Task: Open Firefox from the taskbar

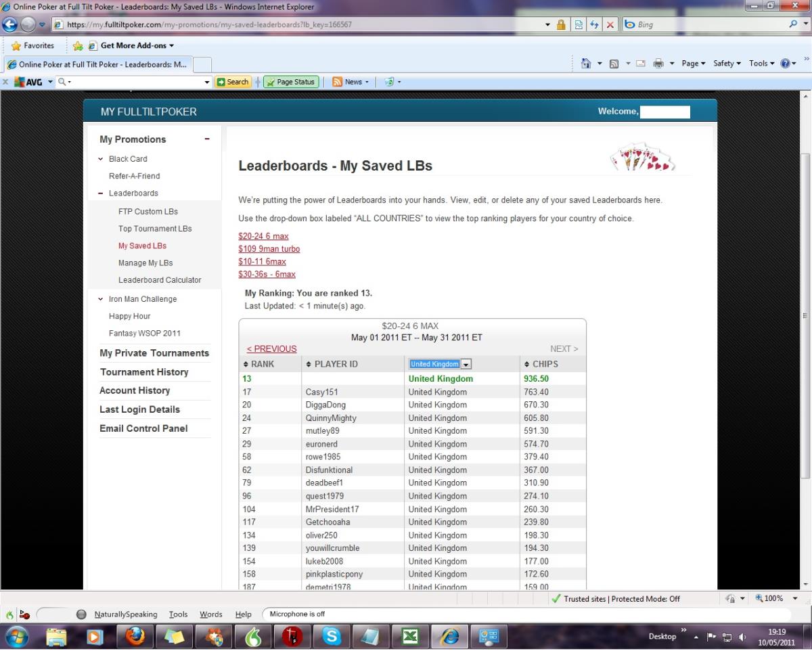Action: (136, 636)
